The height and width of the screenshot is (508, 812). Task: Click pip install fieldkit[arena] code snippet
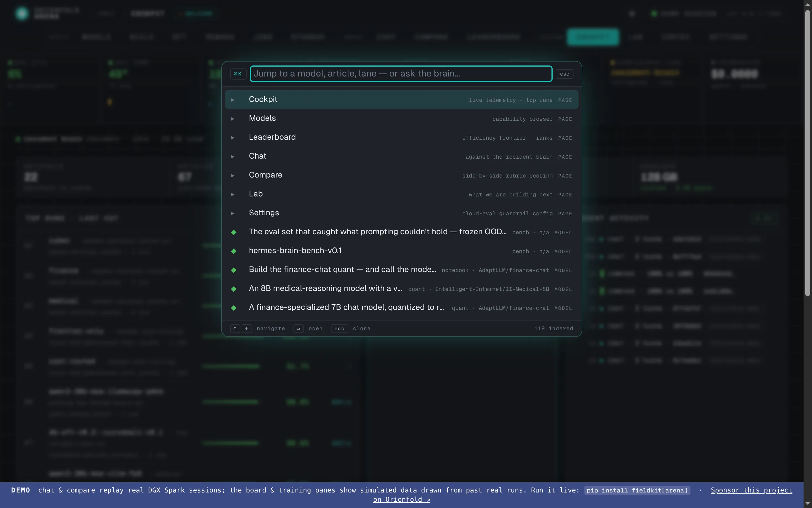tap(637, 490)
